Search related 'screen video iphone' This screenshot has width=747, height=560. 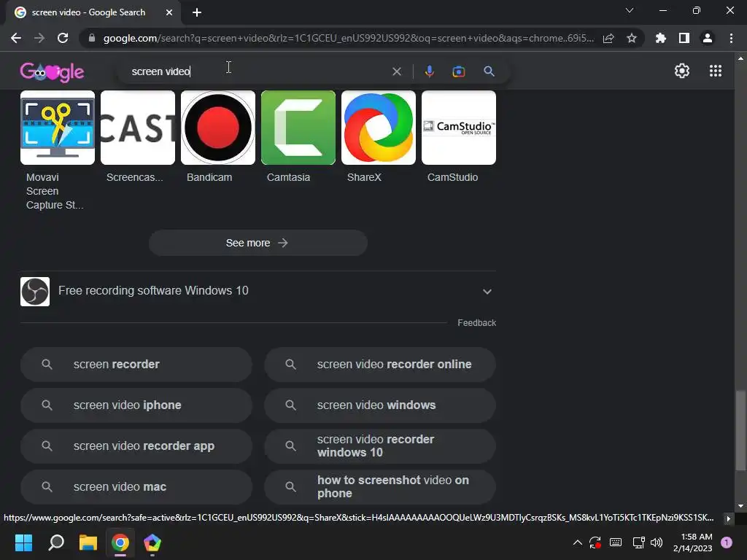[136, 405]
